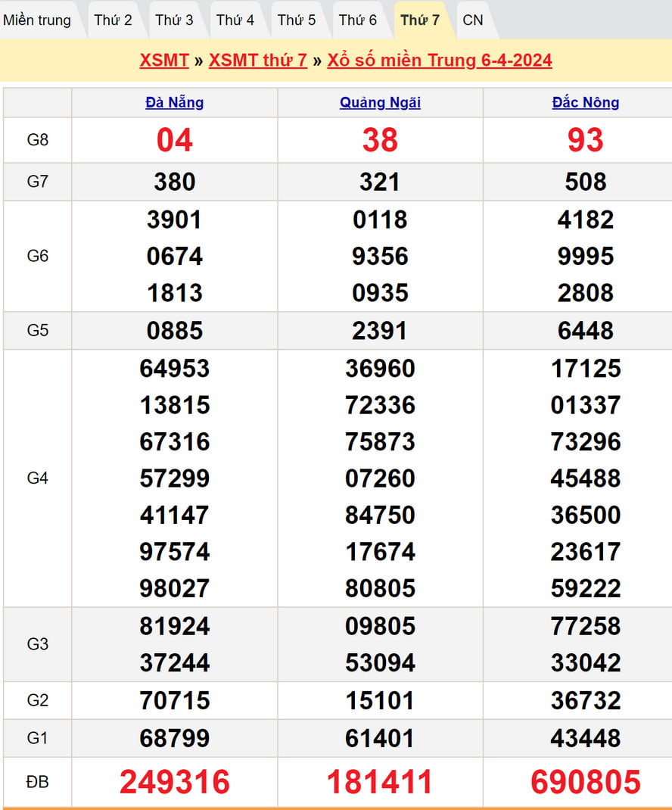Open the Quảng Ngãi column header link
672x810 pixels.
pos(380,103)
